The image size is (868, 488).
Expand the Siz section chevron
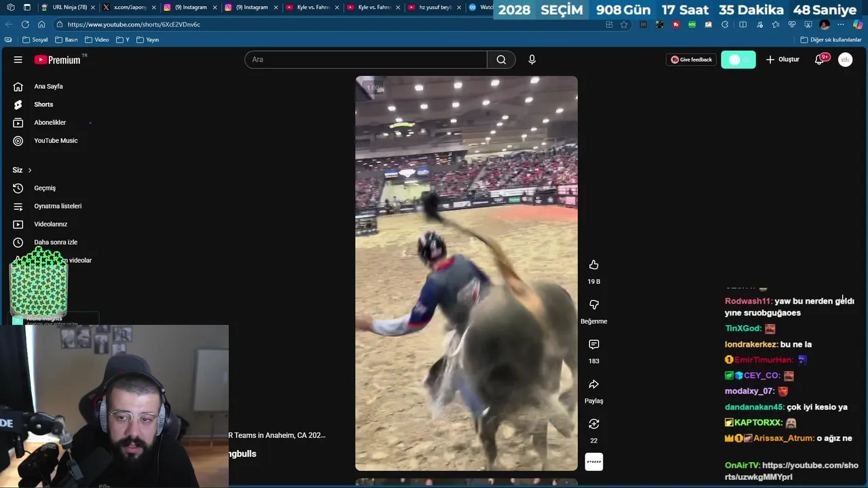point(29,170)
